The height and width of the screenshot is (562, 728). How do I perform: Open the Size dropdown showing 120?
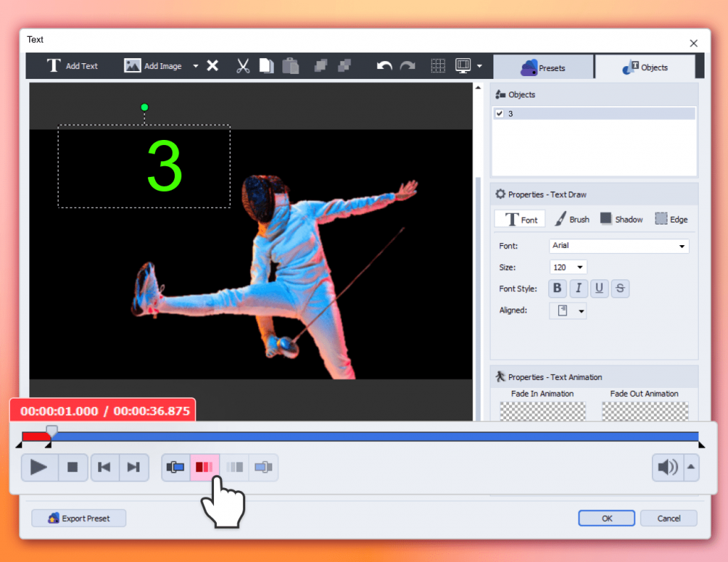point(568,267)
